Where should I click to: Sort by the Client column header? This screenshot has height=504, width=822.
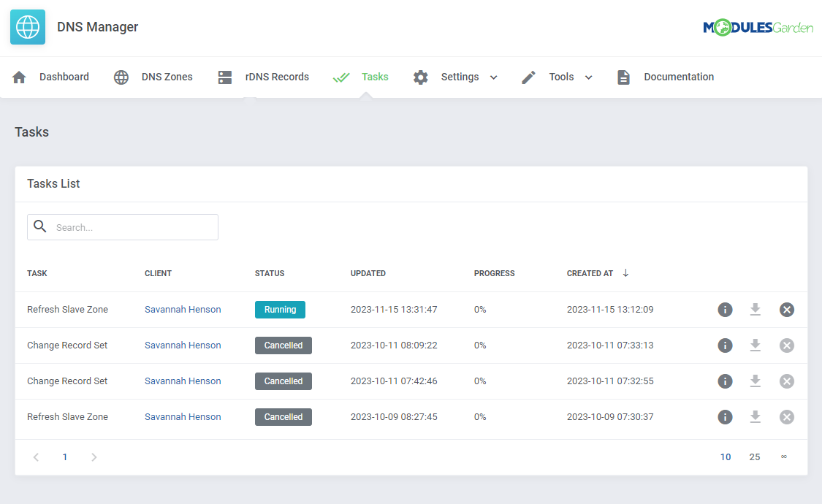click(159, 273)
